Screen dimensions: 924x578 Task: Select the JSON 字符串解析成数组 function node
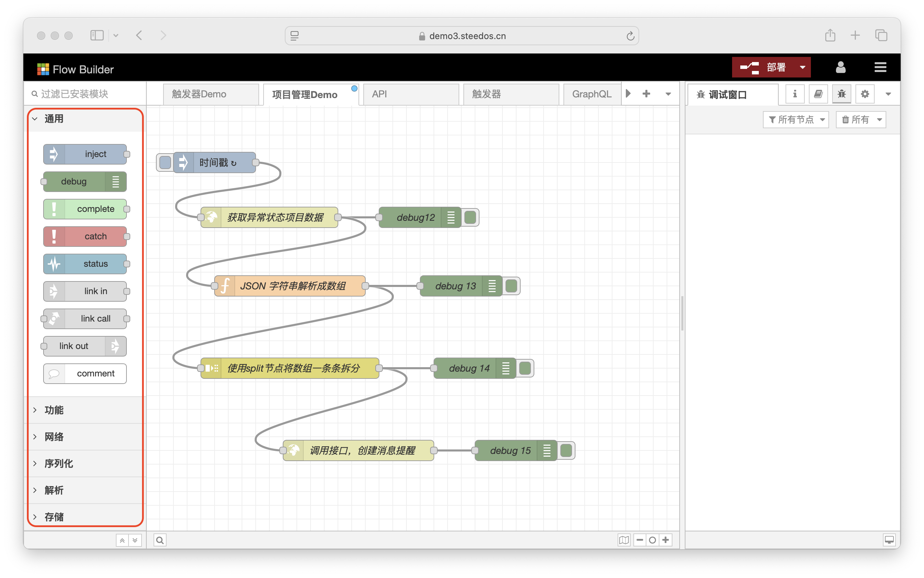point(290,286)
